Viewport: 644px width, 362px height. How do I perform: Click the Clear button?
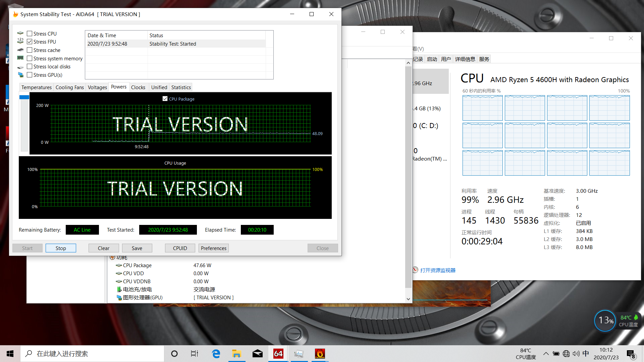[104, 248]
